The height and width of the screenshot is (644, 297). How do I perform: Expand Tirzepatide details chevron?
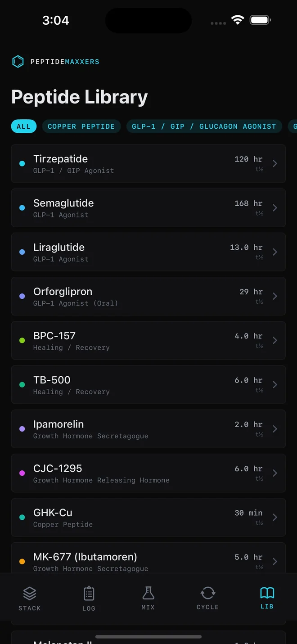click(275, 163)
